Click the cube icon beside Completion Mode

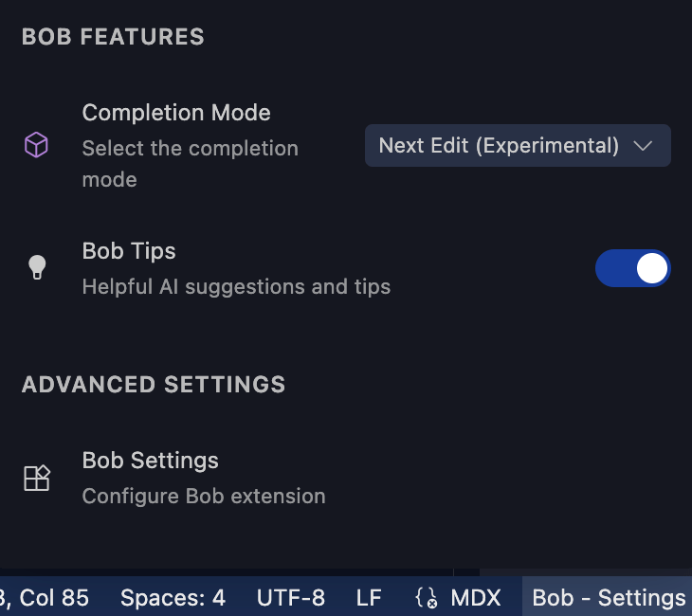tap(36, 146)
